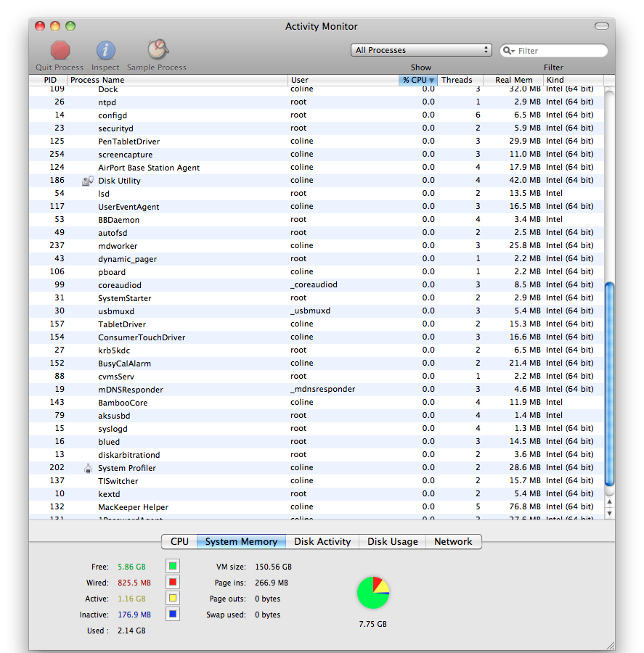Image resolution: width=644 pixels, height=653 pixels.
Task: Select the lsd process row
Action: point(317,194)
